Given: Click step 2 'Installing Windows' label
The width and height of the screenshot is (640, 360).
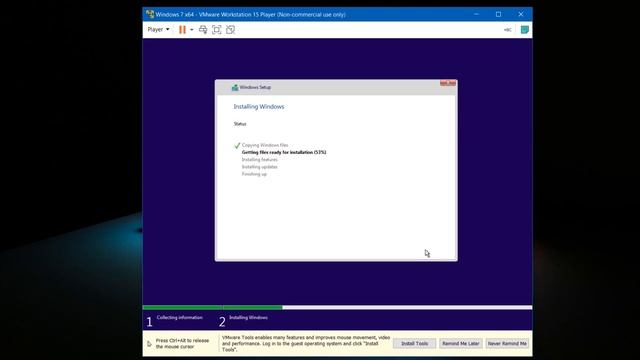Looking at the screenshot, I should point(249,318).
